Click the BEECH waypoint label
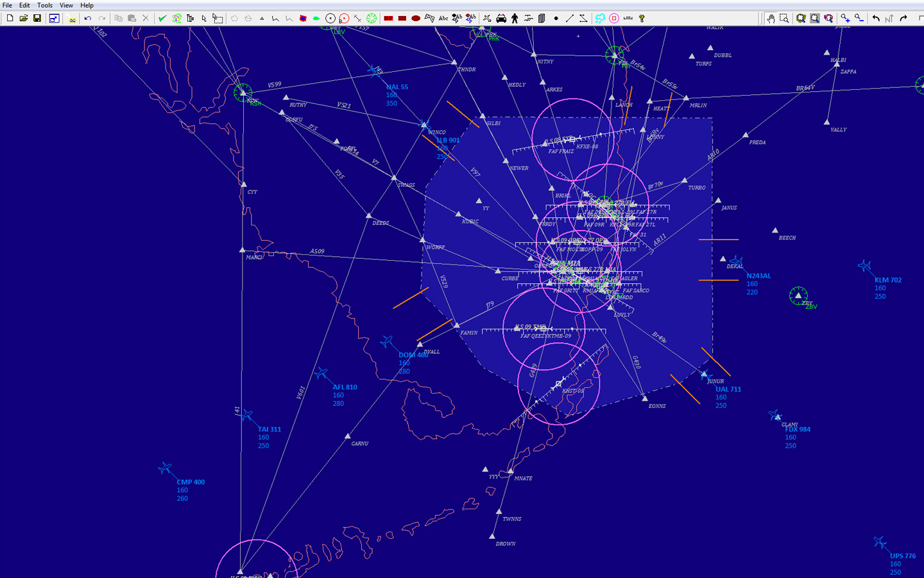Viewport: 924px width, 578px height. coord(787,238)
